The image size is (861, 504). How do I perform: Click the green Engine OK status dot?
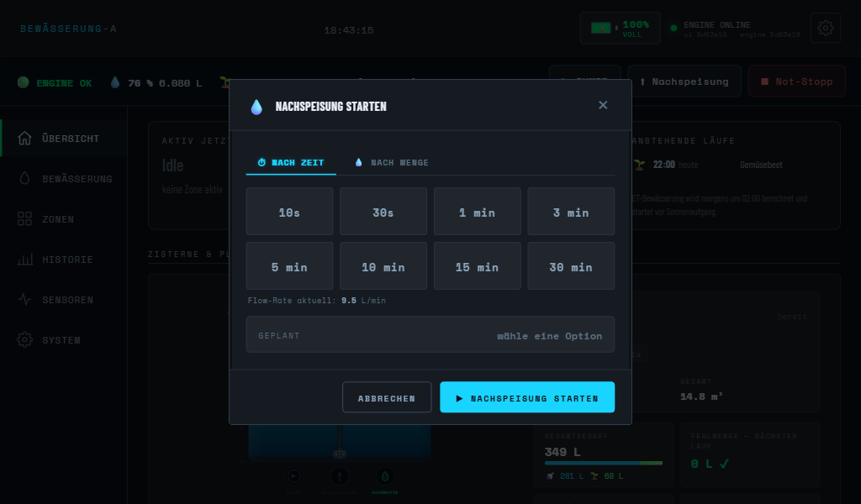pos(23,82)
